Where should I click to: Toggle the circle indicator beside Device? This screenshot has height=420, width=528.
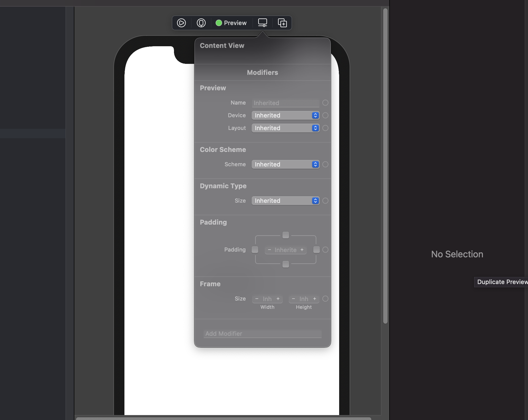click(x=325, y=115)
